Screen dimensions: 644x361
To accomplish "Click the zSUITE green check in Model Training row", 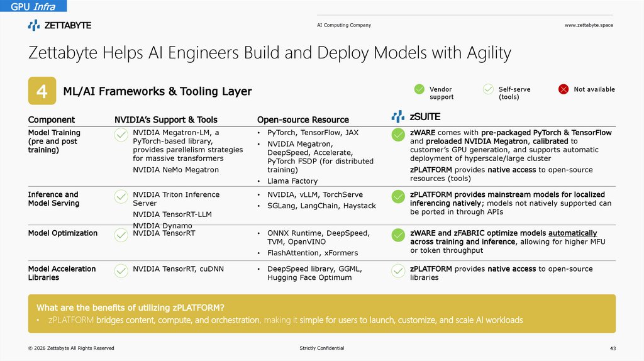I will click(398, 135).
